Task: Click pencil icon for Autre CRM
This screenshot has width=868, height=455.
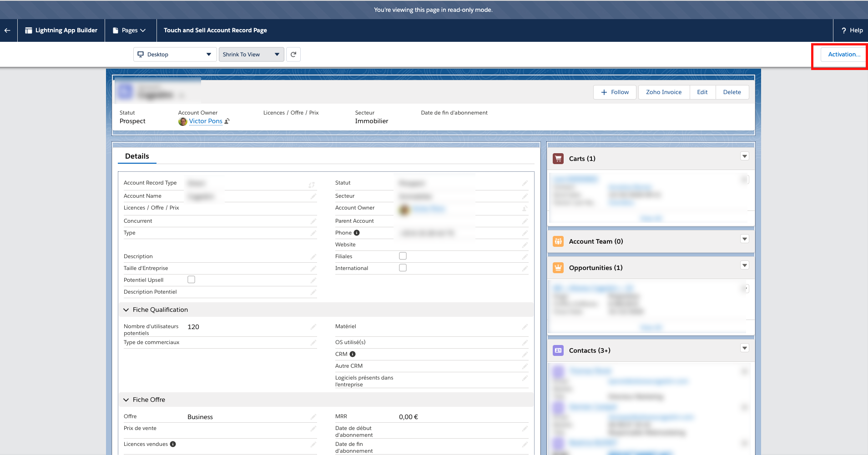Action: pyautogui.click(x=525, y=366)
